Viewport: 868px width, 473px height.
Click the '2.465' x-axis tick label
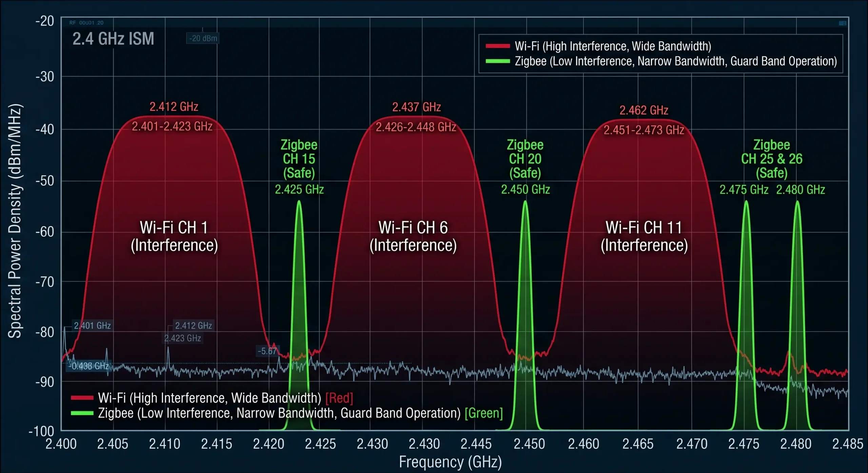[638, 444]
